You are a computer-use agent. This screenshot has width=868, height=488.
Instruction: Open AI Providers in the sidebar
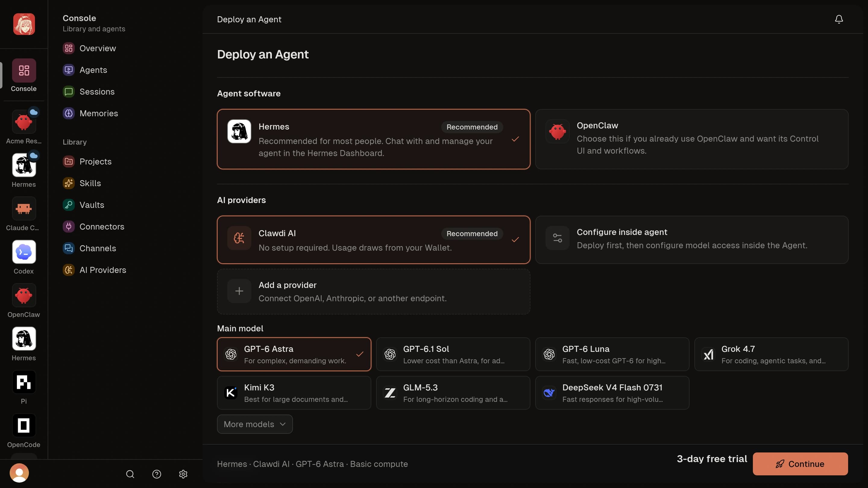click(103, 270)
